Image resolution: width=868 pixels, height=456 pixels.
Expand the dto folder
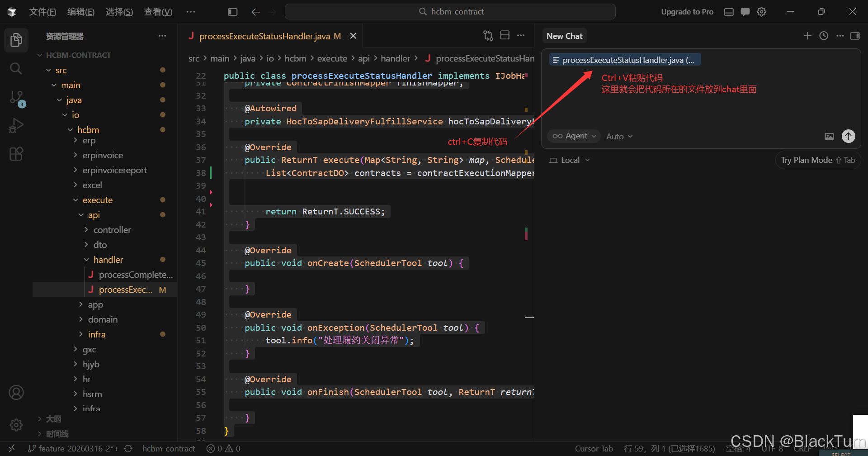point(100,245)
